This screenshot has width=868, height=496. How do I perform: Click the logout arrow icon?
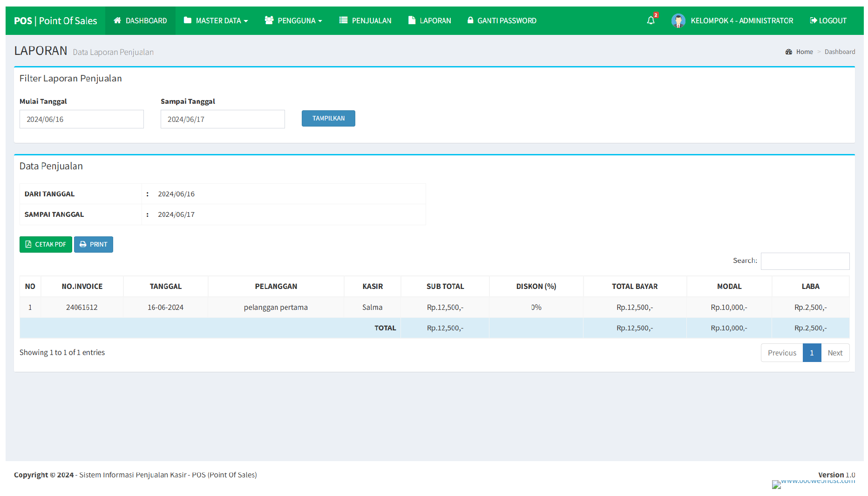pyautogui.click(x=813, y=20)
